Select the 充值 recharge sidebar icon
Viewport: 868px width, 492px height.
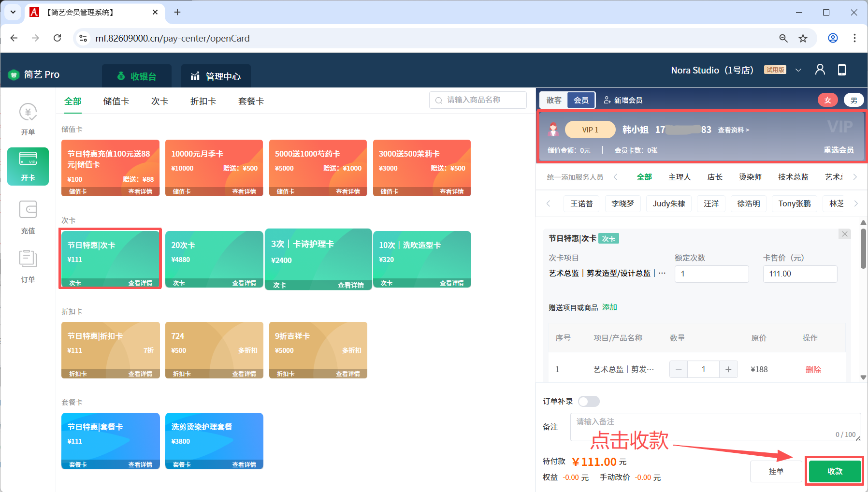point(28,217)
